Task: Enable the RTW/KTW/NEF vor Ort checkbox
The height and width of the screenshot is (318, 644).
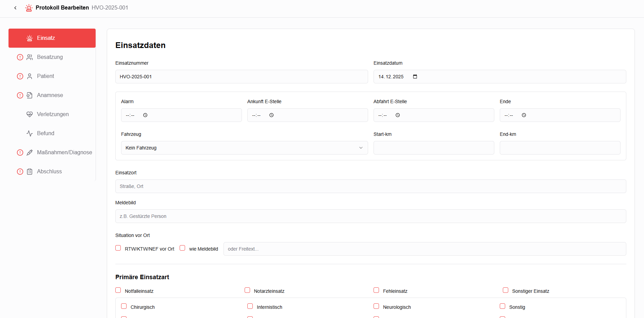Action: point(118,248)
